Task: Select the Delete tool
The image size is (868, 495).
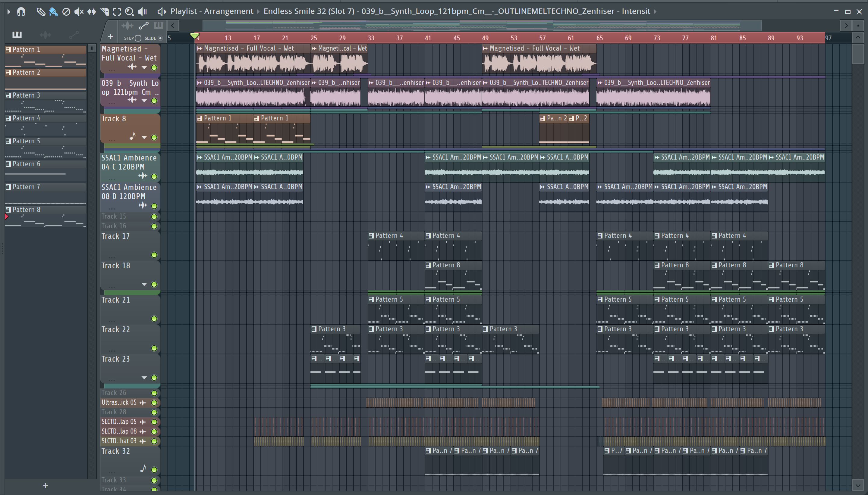Action: coord(66,11)
